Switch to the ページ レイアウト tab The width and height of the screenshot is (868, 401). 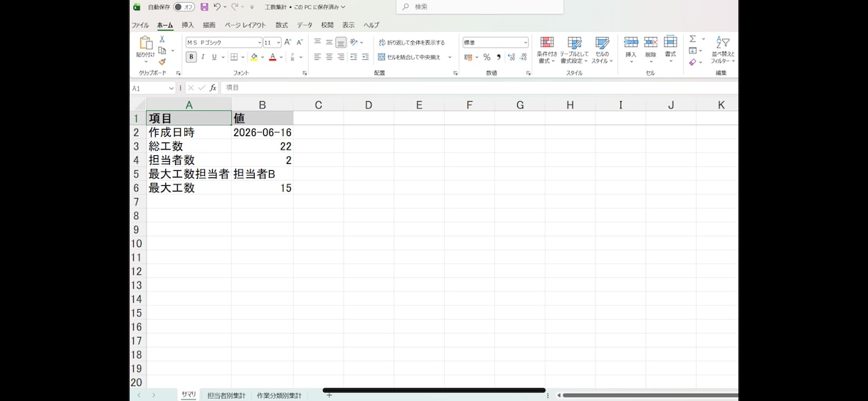[245, 25]
